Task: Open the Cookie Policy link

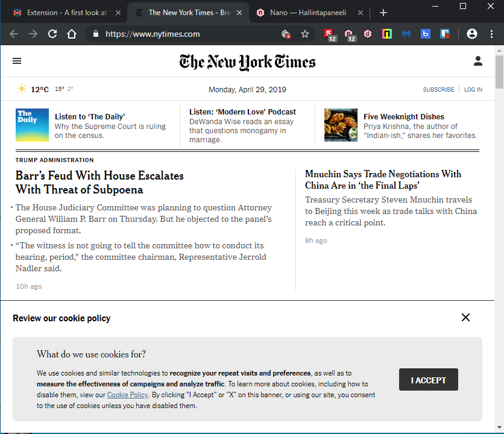Action: coord(127,395)
